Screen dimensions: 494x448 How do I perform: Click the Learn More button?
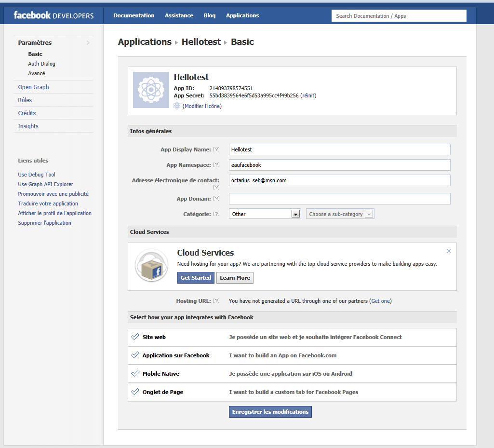click(235, 278)
